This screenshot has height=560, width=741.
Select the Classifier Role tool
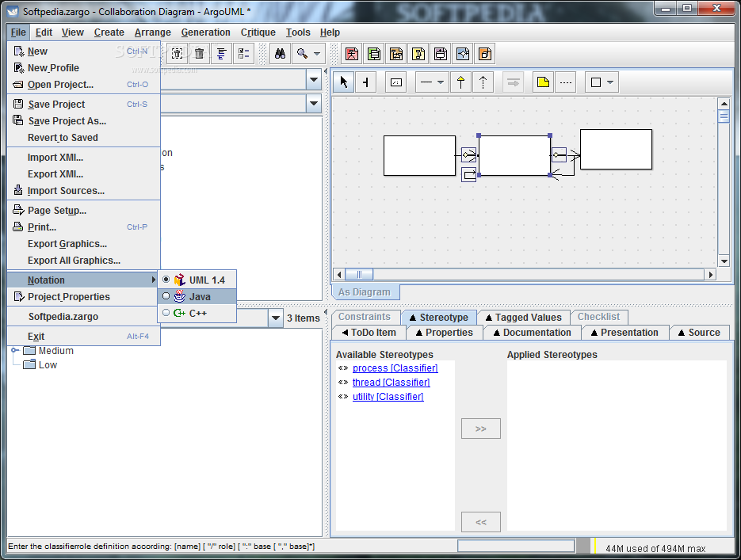coord(396,82)
